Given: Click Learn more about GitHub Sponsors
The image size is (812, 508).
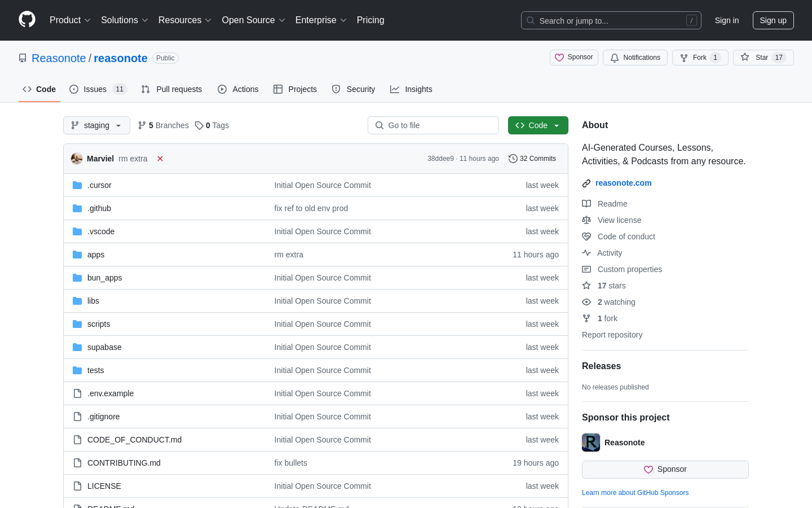Looking at the screenshot, I should [x=635, y=493].
